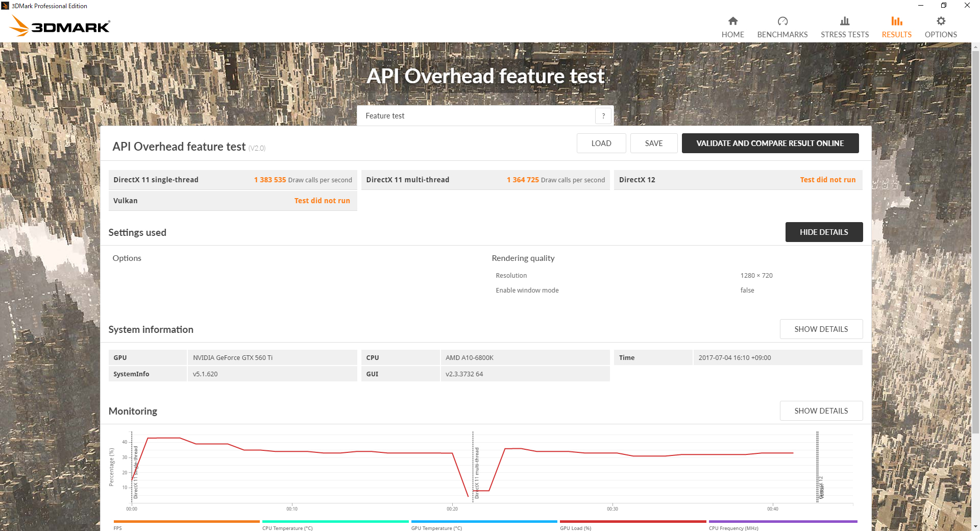Toggle the CPU Temperature legend entry
This screenshot has height=531, width=980.
pyautogui.click(x=335, y=525)
